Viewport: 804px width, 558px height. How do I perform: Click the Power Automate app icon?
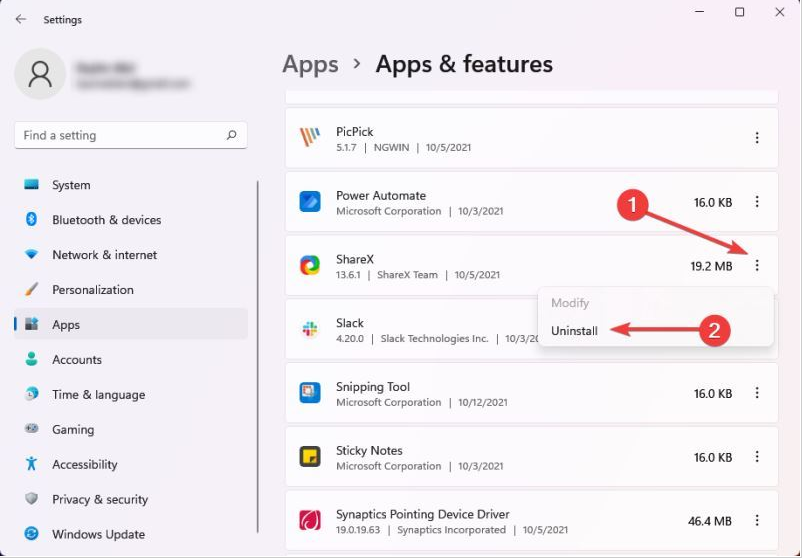click(310, 201)
